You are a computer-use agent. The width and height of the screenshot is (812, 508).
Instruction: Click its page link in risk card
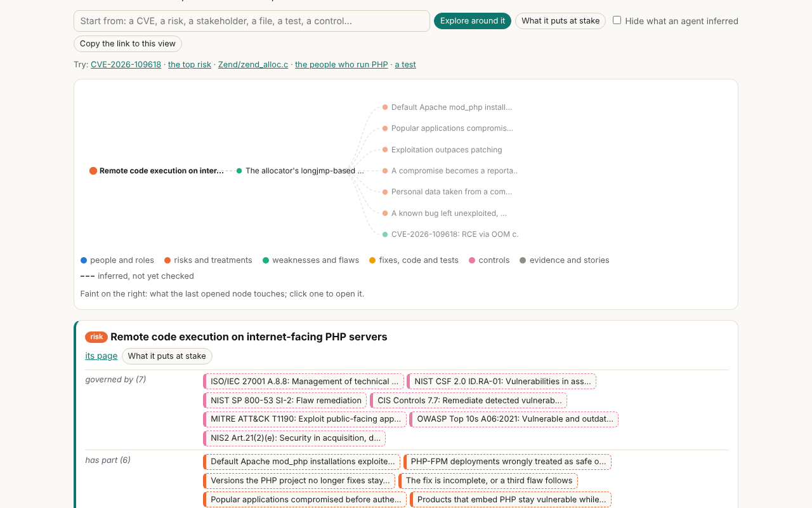[101, 356]
